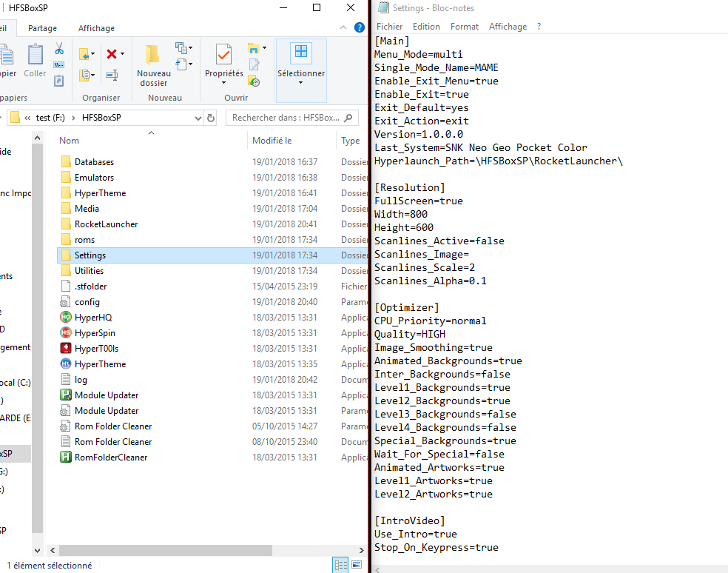Open Notepad Fichier menu

pos(389,27)
